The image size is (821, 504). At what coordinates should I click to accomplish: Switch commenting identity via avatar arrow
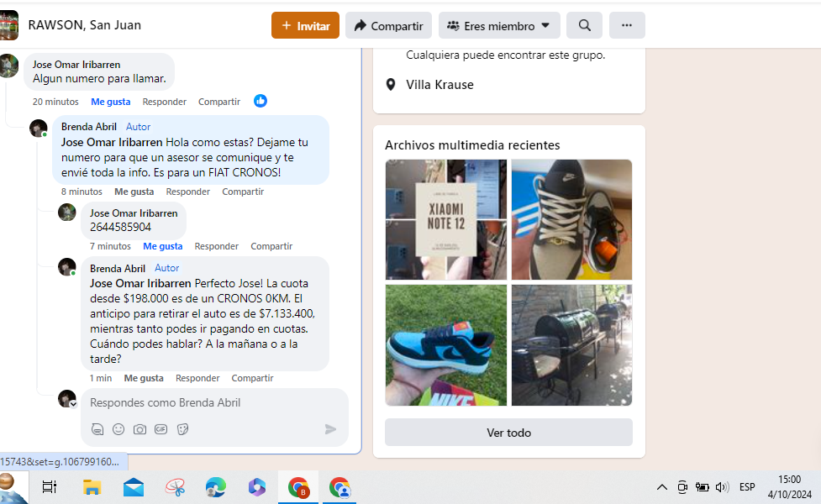point(73,404)
